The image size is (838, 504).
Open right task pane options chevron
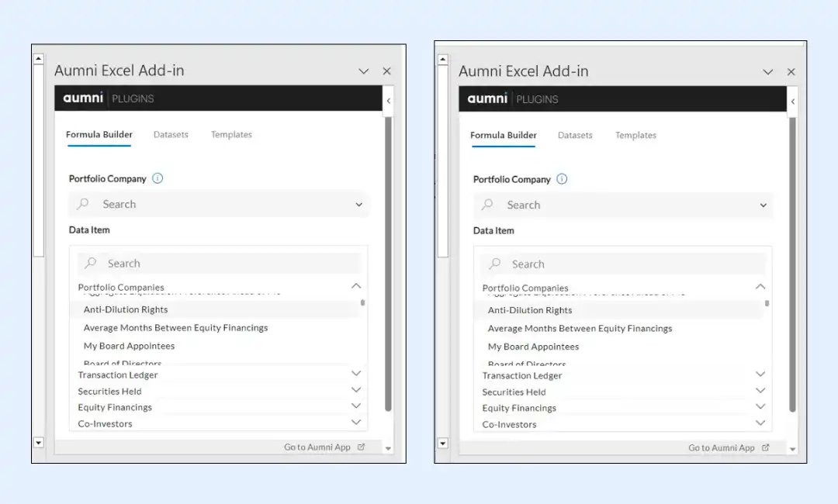768,72
